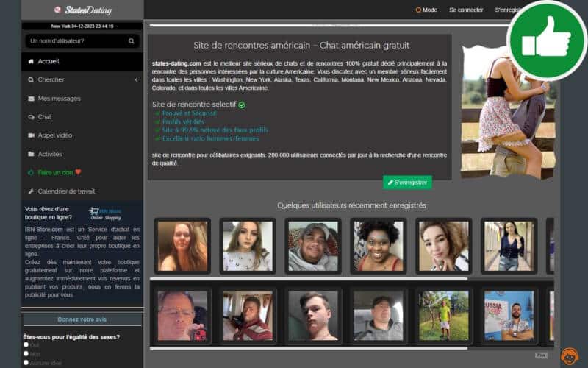Open profile of young man tilting head

313,316
